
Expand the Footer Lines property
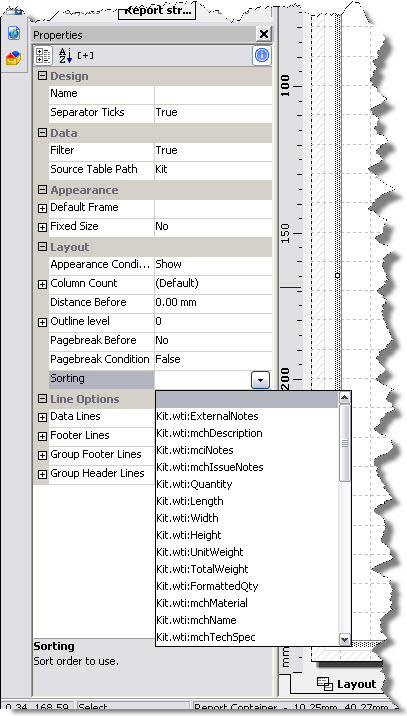[x=42, y=437]
